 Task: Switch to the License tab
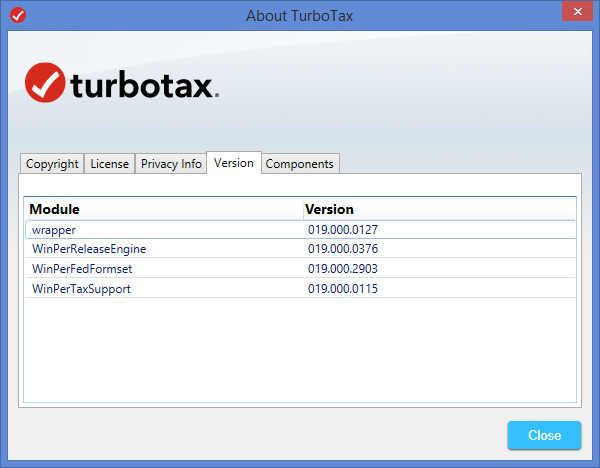pos(109,164)
